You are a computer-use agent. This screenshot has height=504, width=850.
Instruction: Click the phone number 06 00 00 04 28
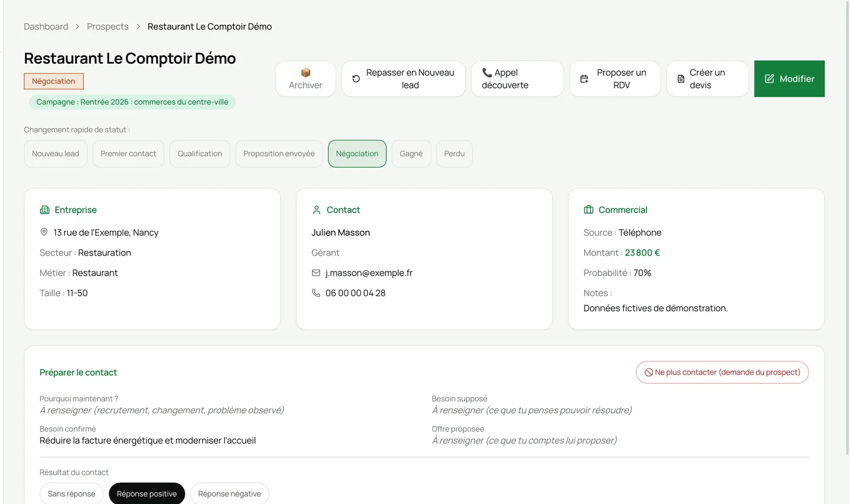tap(356, 293)
